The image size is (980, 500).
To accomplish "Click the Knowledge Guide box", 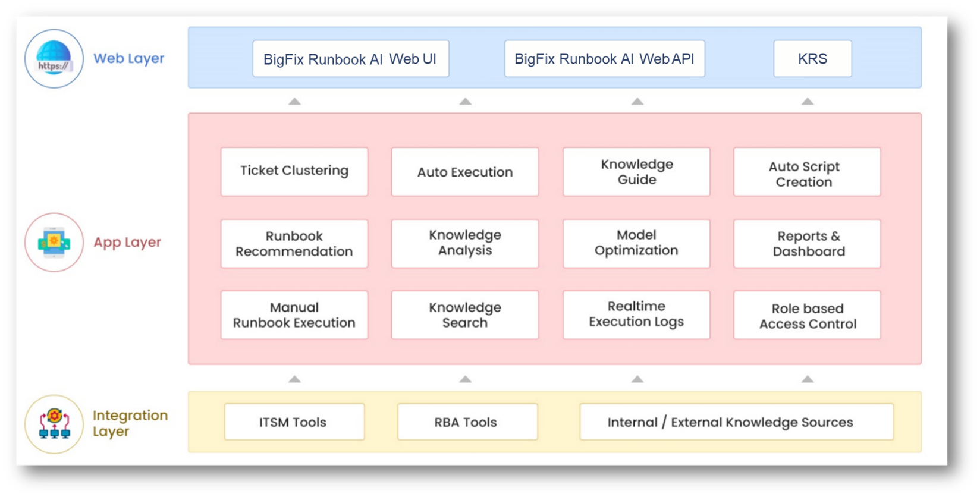I will pos(636,172).
